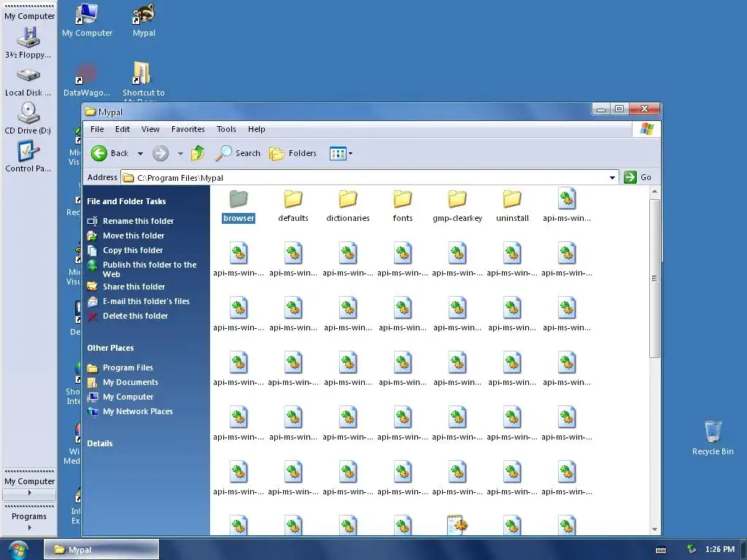Click the file list scrollbar thumb
747x560 pixels.
tap(654, 278)
